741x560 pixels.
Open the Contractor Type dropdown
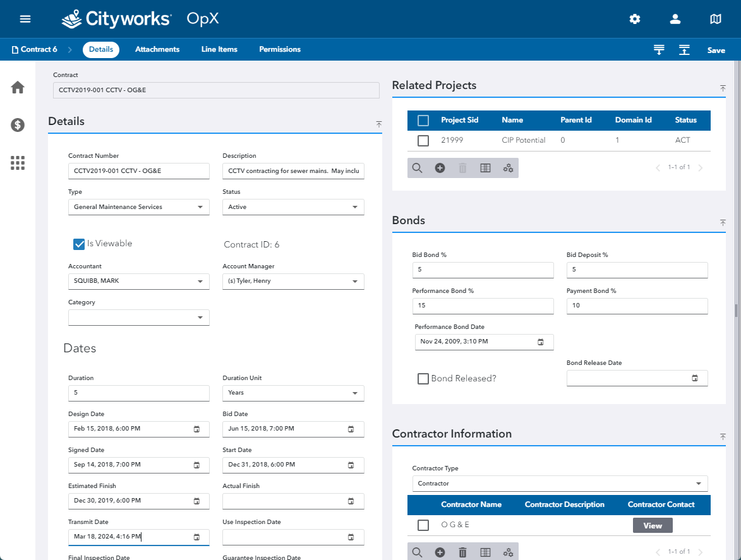560,484
